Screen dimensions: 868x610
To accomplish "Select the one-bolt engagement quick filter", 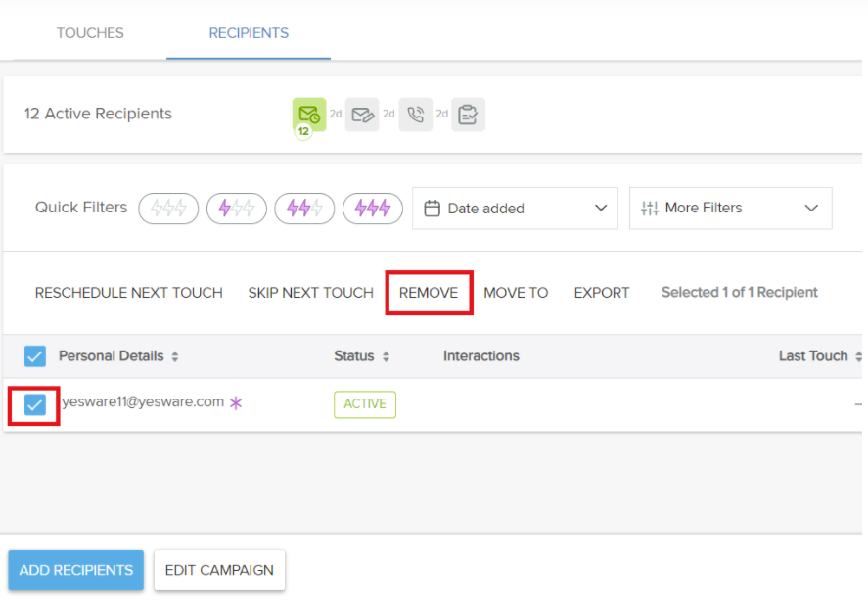I will pos(236,209).
